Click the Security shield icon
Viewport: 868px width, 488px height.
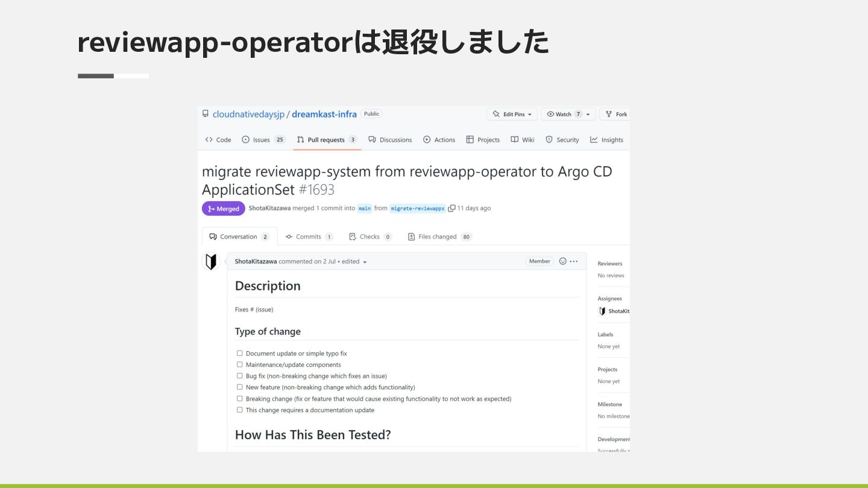pos(549,140)
